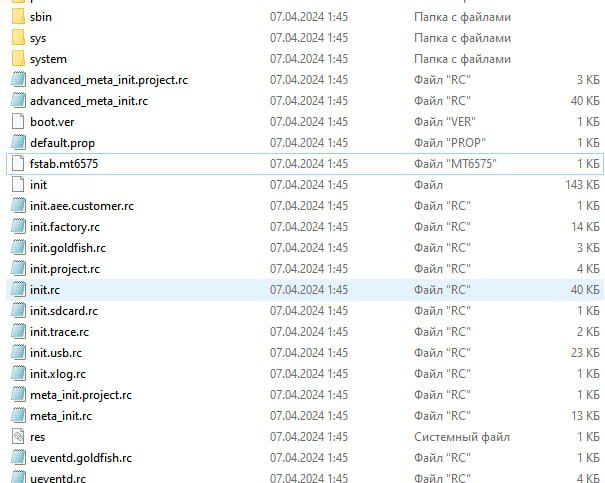This screenshot has width=605, height=483.
Task: Select file name init.project.rc
Action: [65, 269]
